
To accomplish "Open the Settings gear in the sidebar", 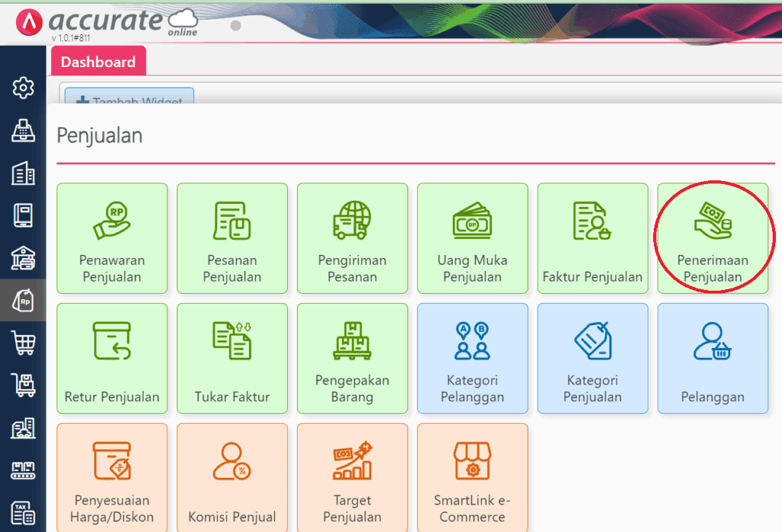I will 23,88.
